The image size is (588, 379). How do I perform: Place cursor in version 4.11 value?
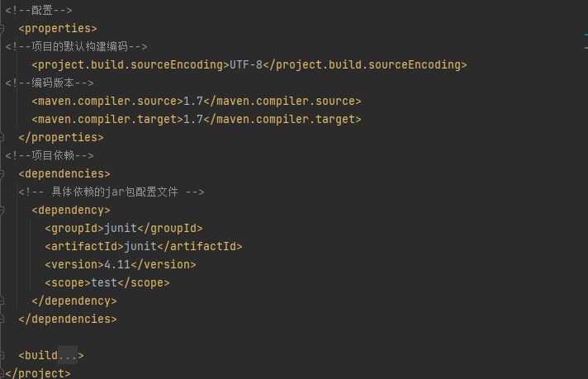[117, 265]
